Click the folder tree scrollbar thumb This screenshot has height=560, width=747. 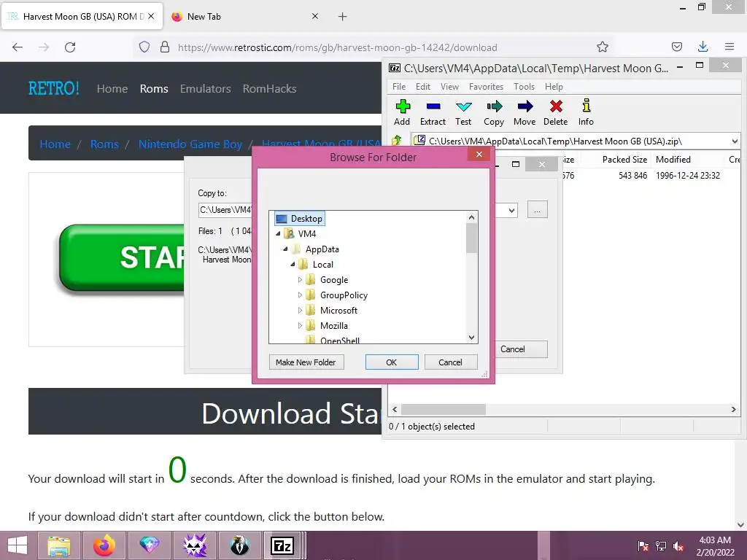pos(471,238)
